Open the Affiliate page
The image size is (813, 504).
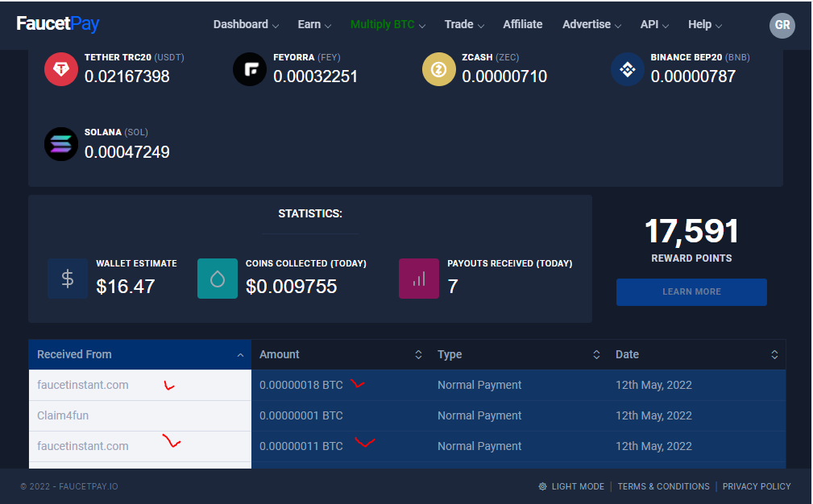(x=523, y=24)
